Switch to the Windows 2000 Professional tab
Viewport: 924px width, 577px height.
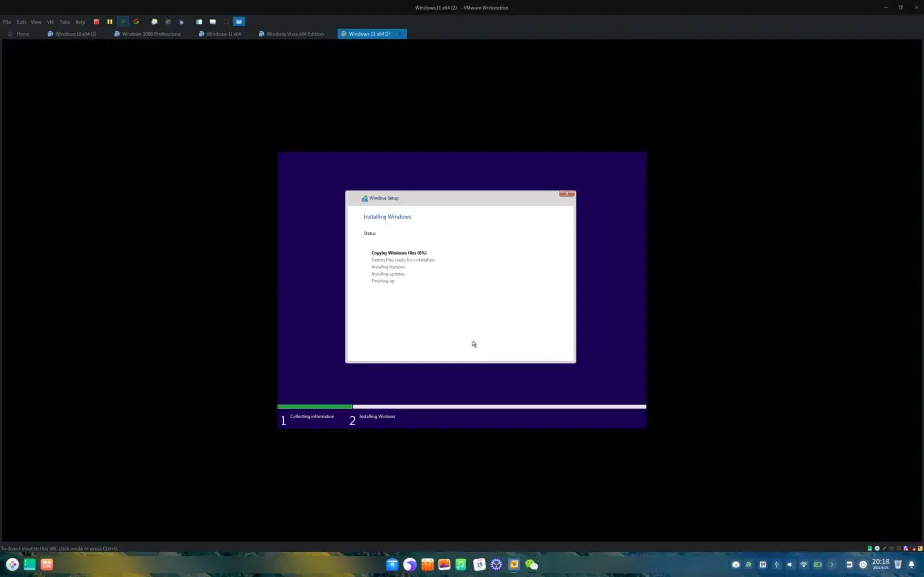(x=147, y=34)
